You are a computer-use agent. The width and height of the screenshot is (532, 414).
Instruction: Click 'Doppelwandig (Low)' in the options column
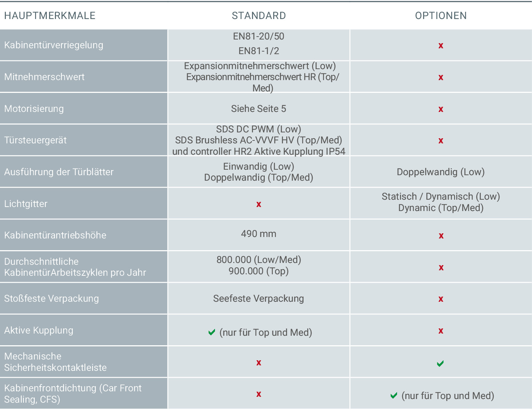click(441, 172)
